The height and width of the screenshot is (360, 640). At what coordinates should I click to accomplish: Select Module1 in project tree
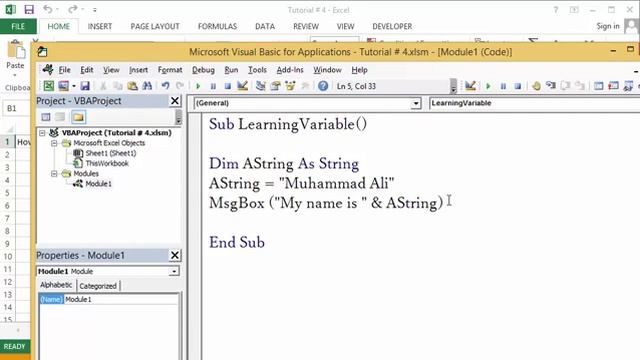(98, 184)
